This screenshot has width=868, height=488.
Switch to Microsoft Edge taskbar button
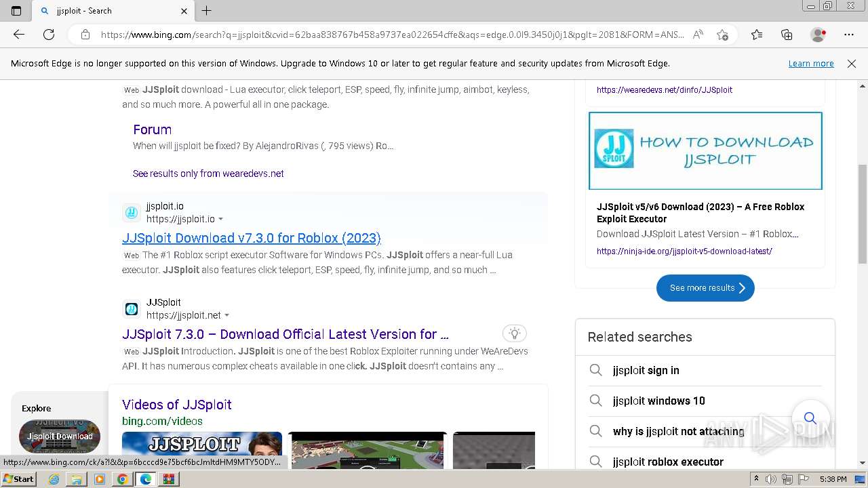click(x=146, y=479)
